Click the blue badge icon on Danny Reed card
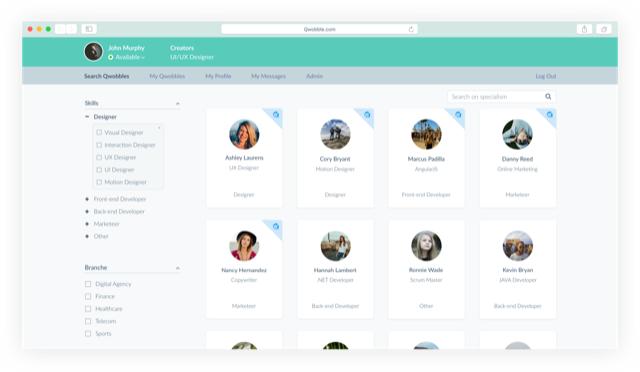640x372 pixels. 549,115
